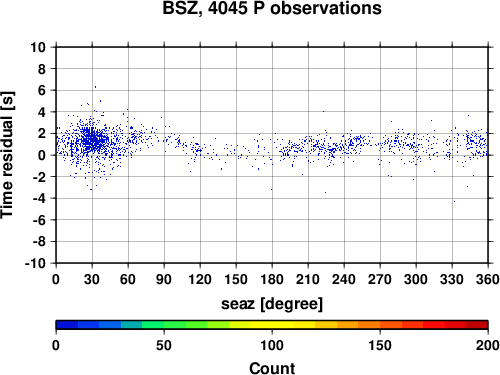The image size is (500, 375).
Task: Click x-axis tick label '300'
Action: click(x=416, y=279)
